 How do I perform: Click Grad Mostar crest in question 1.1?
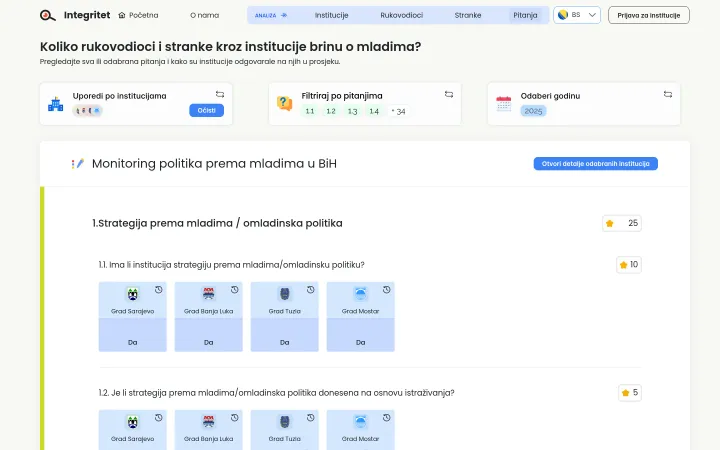tap(360, 294)
